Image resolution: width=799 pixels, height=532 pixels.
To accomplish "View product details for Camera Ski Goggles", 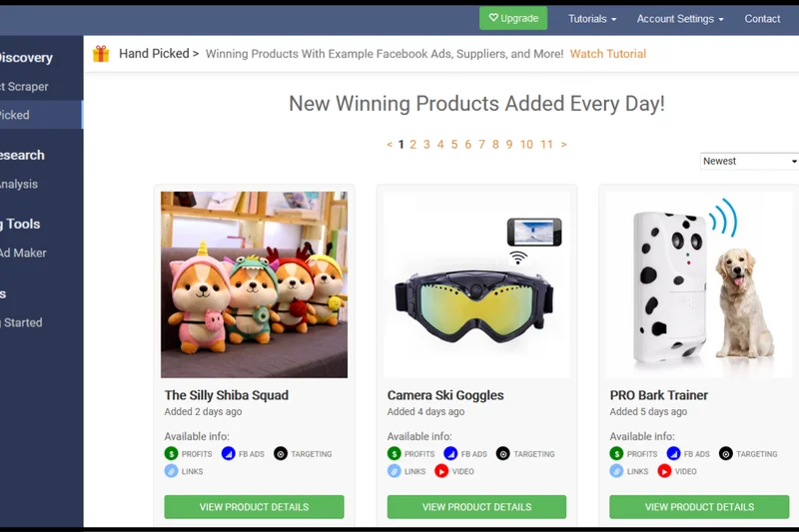I will (476, 507).
